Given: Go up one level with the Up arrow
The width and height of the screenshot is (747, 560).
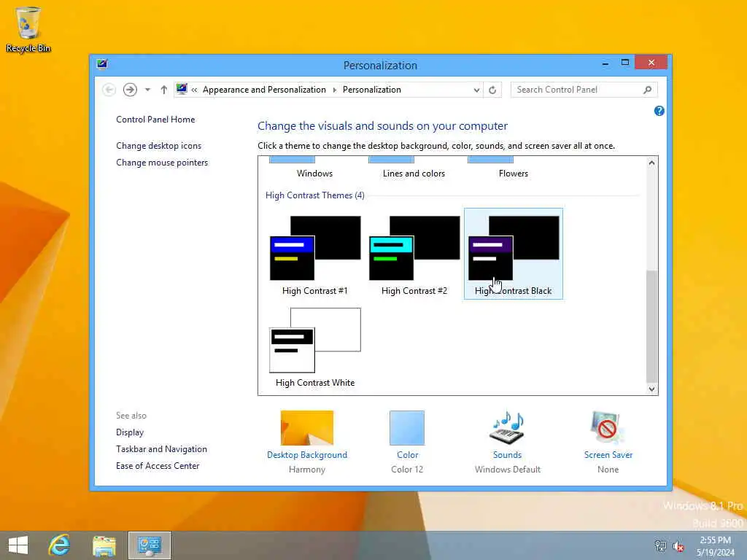Looking at the screenshot, I should pos(164,90).
